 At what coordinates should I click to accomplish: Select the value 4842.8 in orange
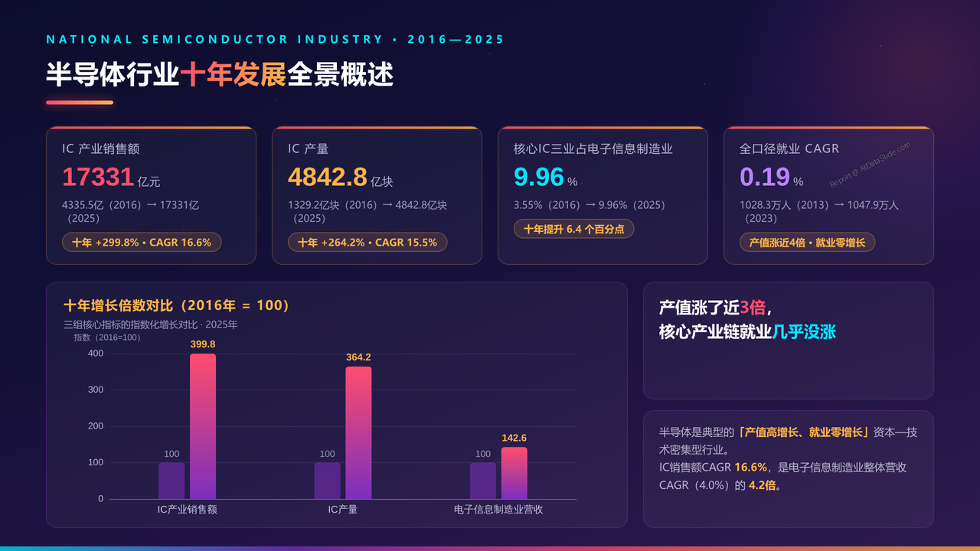[328, 177]
